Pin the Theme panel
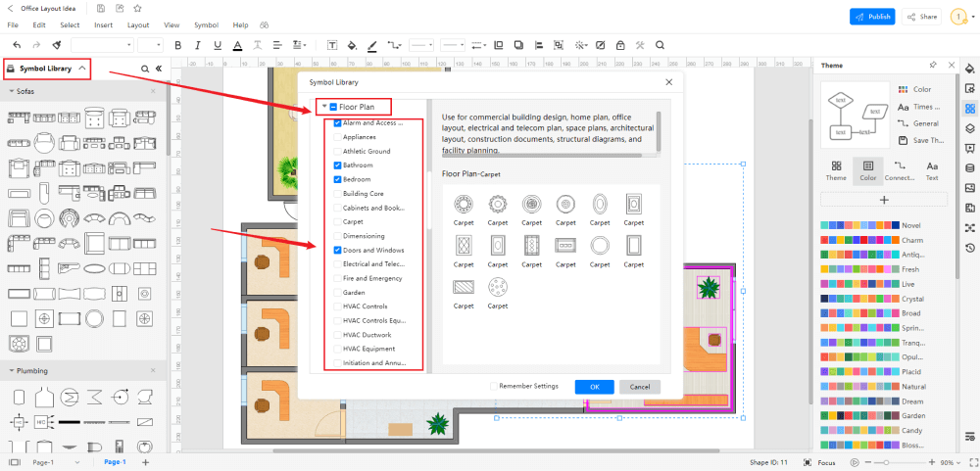Image resolution: width=980 pixels, height=471 pixels. click(932, 66)
